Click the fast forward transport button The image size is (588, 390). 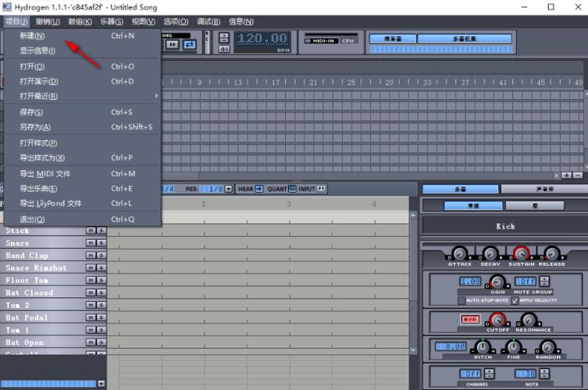tap(172, 44)
